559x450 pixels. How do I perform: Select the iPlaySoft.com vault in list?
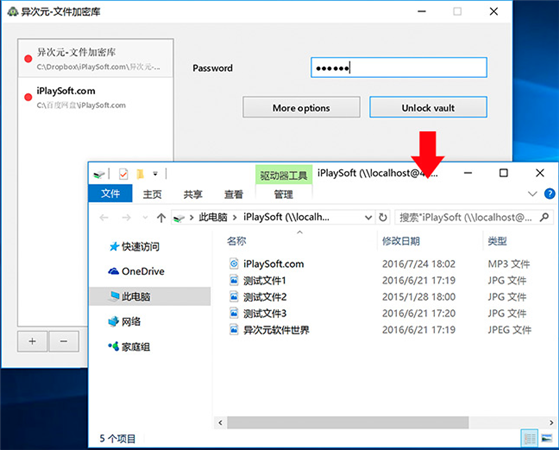pyautogui.click(x=96, y=97)
